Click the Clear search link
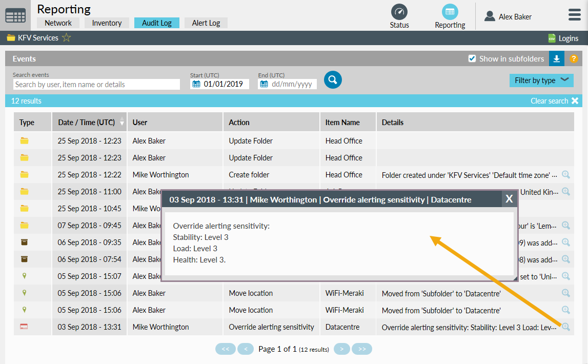This screenshot has width=588, height=364. pyautogui.click(x=554, y=101)
